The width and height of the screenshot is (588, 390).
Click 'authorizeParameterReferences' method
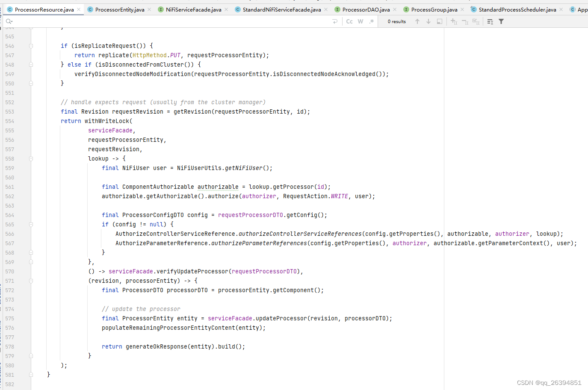pyautogui.click(x=259, y=243)
